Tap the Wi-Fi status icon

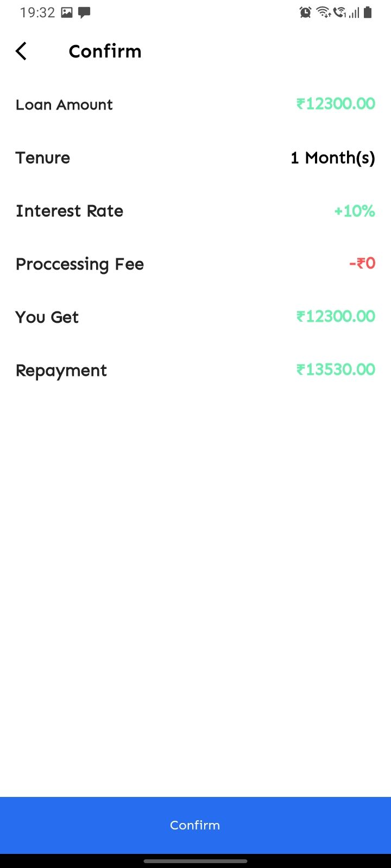[323, 12]
